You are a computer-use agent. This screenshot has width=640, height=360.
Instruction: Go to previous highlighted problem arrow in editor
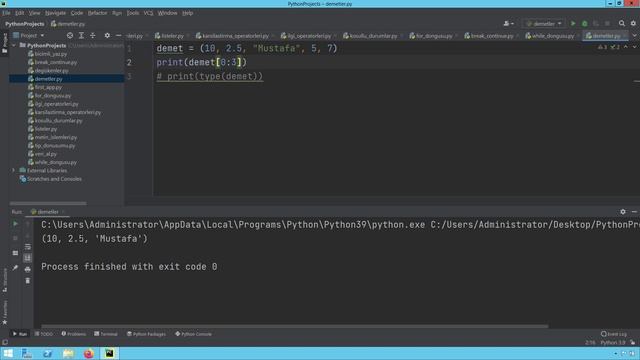pos(626,47)
